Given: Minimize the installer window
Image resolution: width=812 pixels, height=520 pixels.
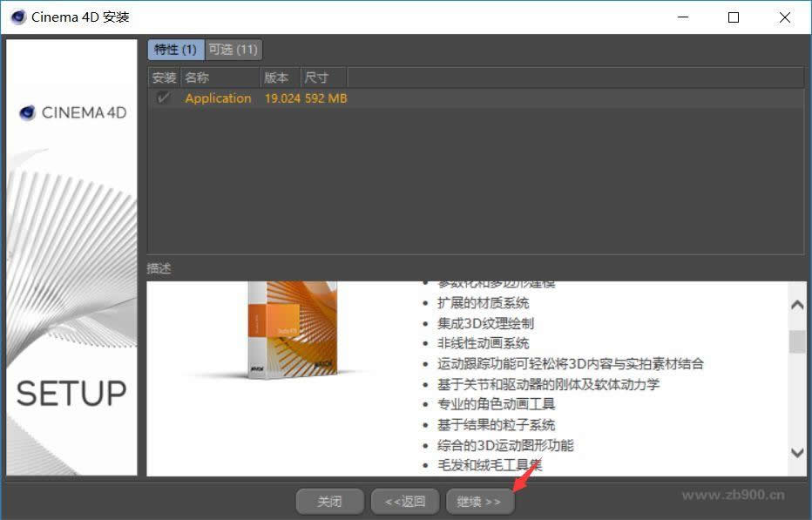Looking at the screenshot, I should (x=685, y=17).
